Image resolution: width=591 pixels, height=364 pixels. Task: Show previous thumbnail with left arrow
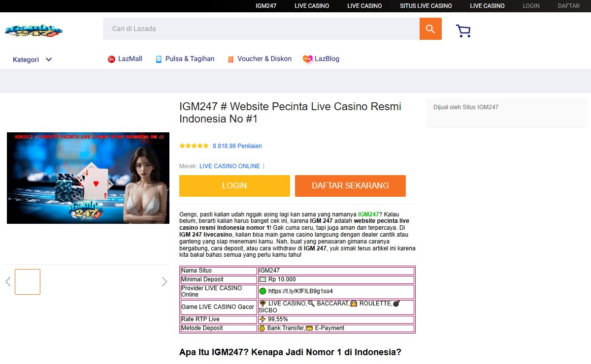click(8, 282)
